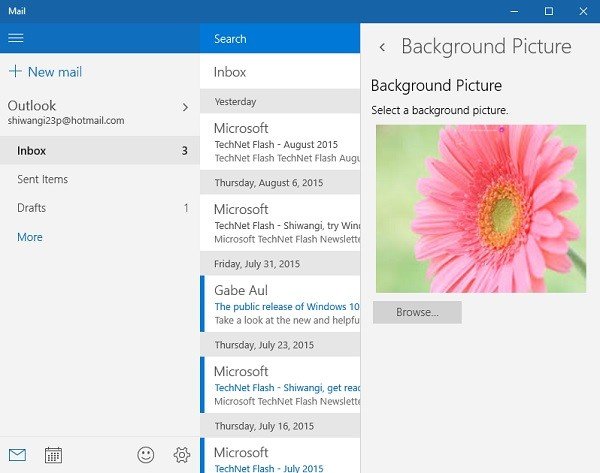Click the Browse... button
The image size is (600, 473).
(417, 312)
